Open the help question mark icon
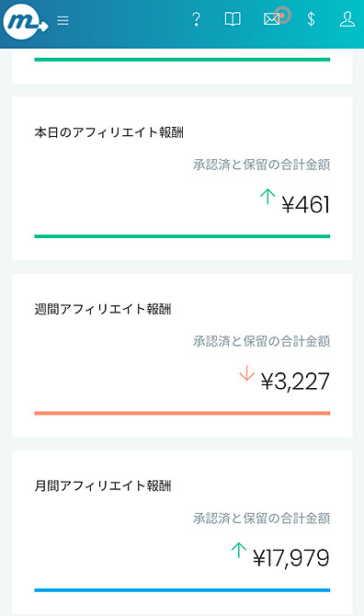This screenshot has height=616, width=364. coord(196,19)
